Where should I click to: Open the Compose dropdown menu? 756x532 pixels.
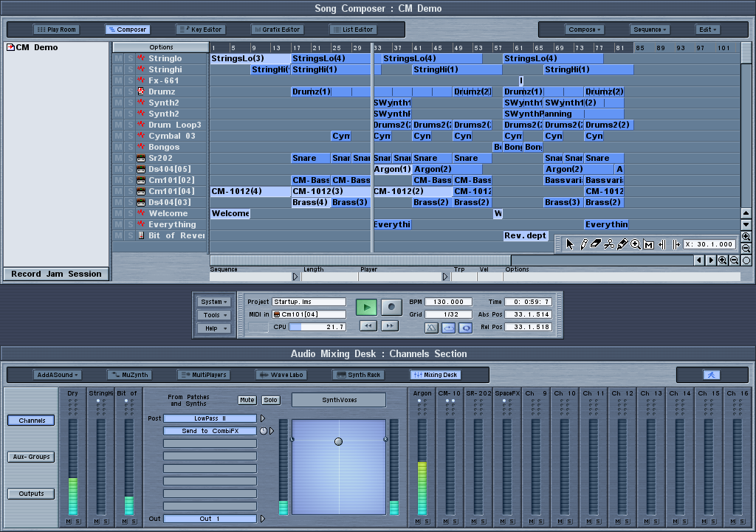coord(585,30)
